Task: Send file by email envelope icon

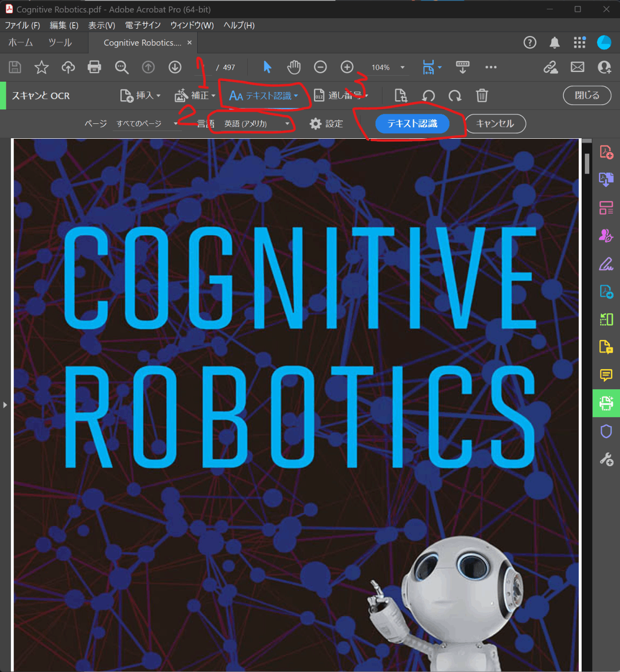Action: click(x=577, y=67)
